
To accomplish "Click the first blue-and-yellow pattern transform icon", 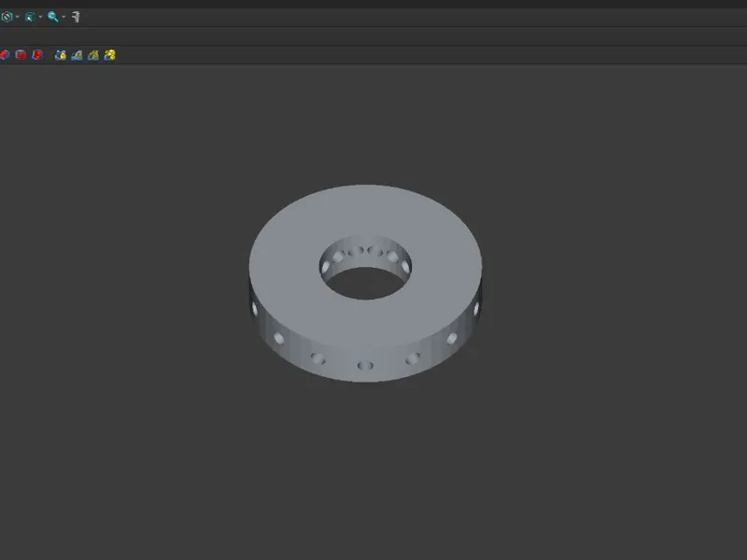I will (61, 55).
